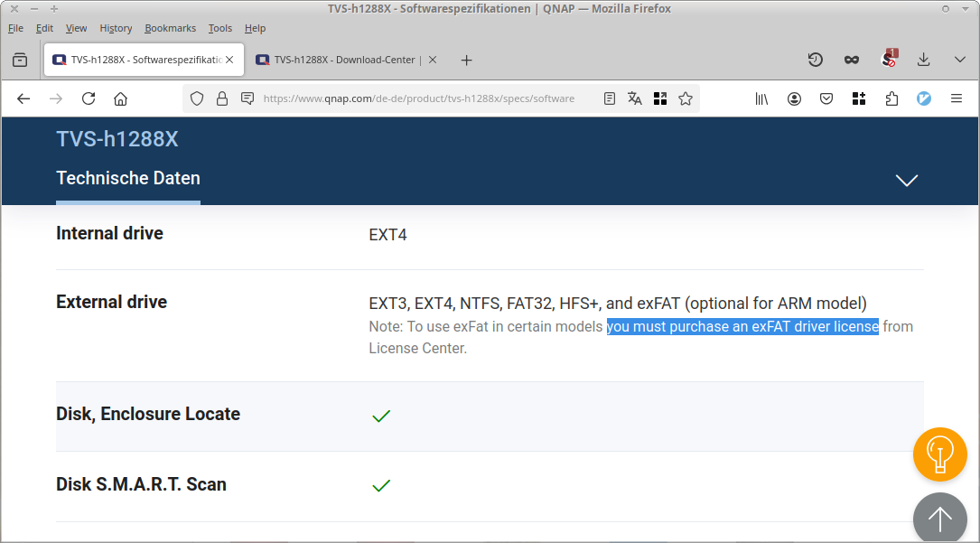Expand the Technische Daten section chevron

[907, 181]
